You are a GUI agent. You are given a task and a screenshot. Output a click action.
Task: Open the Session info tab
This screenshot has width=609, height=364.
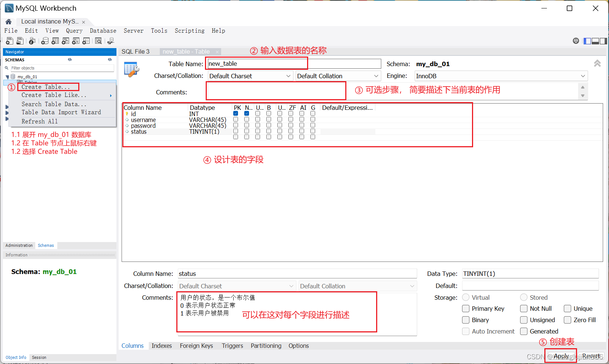pyautogui.click(x=39, y=357)
